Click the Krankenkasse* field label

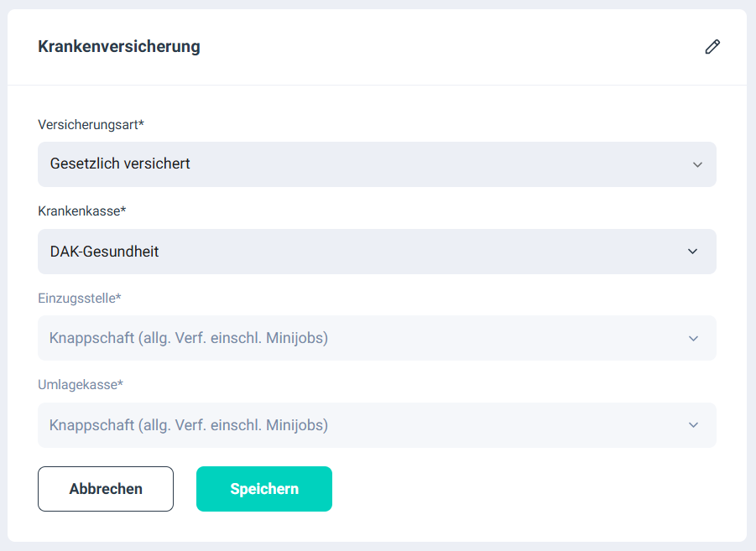[x=82, y=211]
